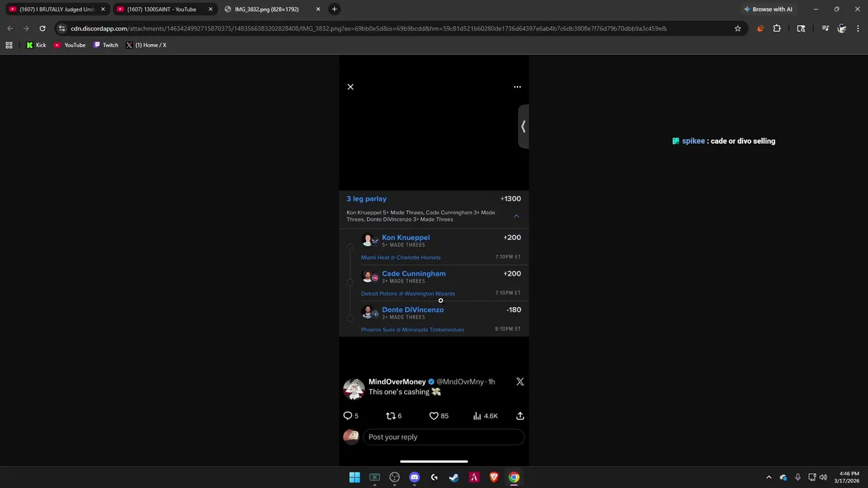The width and height of the screenshot is (868, 488).
Task: Open OBS Studio from taskbar
Action: 395,477
